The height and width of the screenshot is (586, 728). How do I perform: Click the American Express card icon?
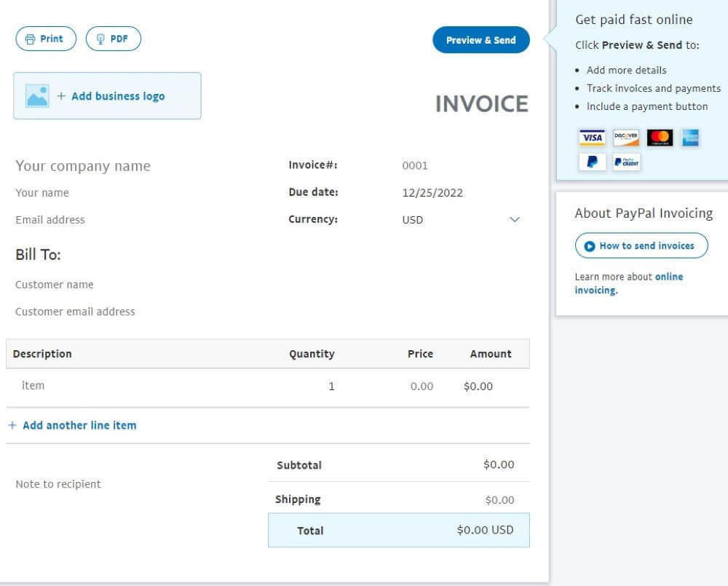click(690, 138)
